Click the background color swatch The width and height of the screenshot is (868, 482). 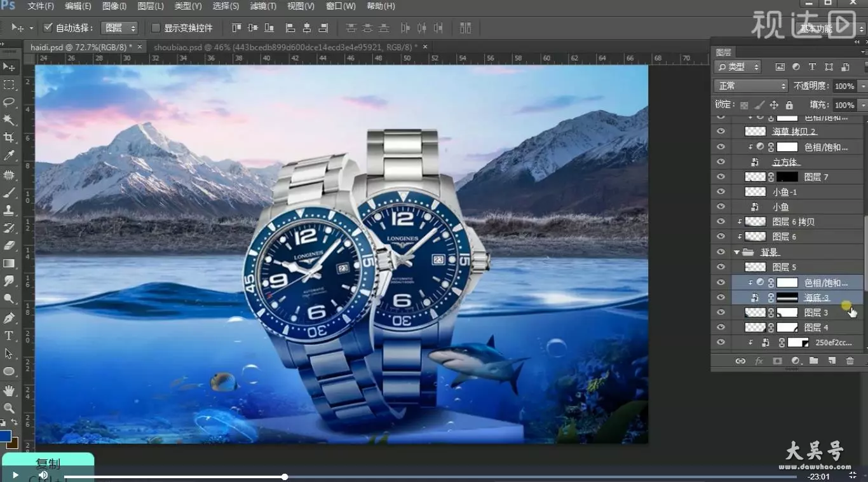click(x=13, y=443)
